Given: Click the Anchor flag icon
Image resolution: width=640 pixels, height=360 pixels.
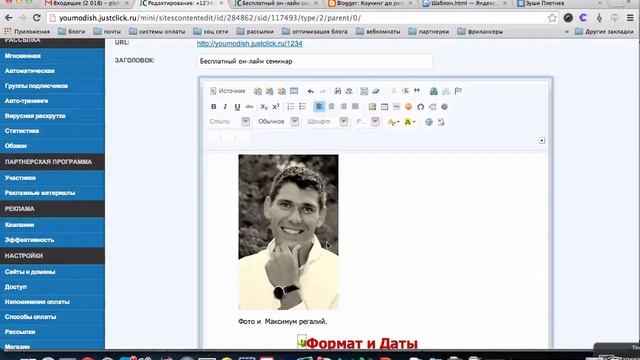Looking at the screenshot, I should point(458,91).
